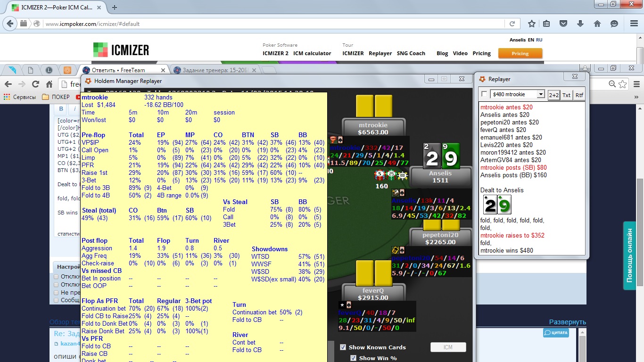Open the Firefox bookmarks list icon

click(x=546, y=24)
